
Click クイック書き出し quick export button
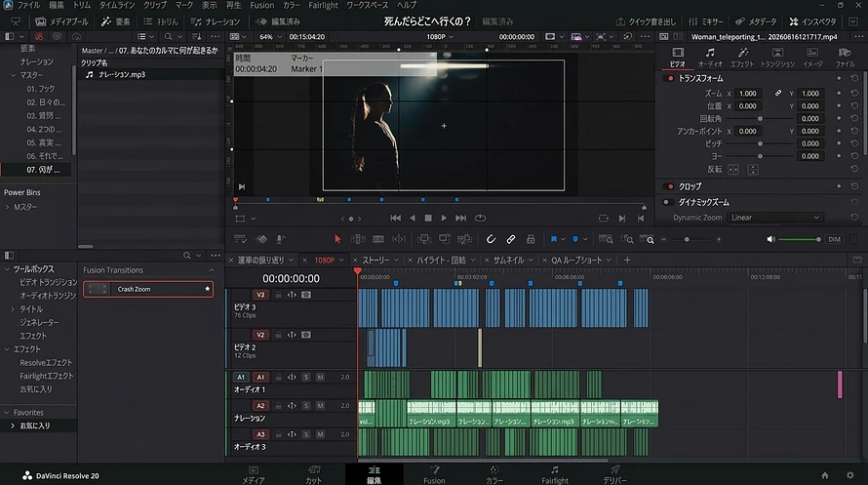[646, 21]
